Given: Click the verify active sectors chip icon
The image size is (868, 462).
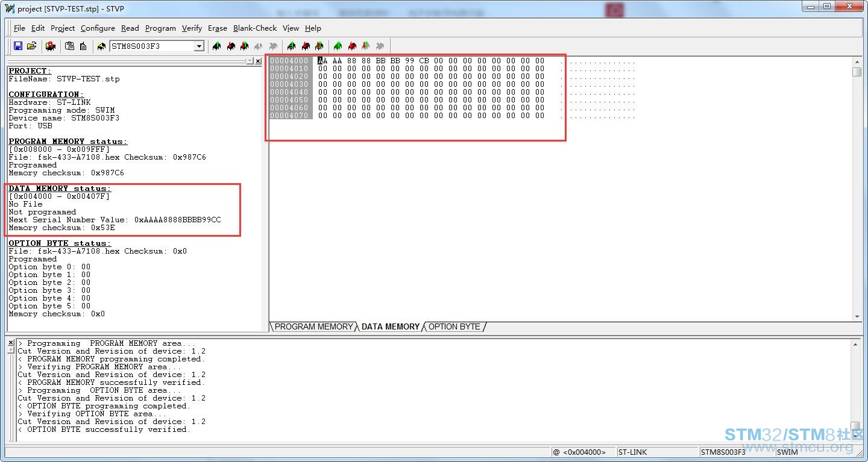Looking at the screenshot, I should [319, 46].
